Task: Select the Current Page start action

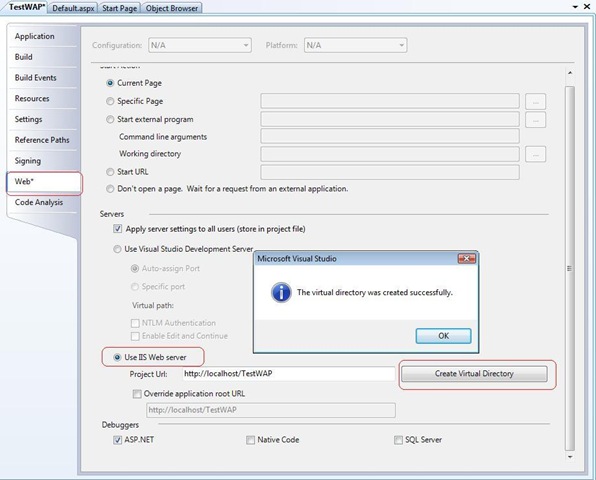Action: click(110, 83)
